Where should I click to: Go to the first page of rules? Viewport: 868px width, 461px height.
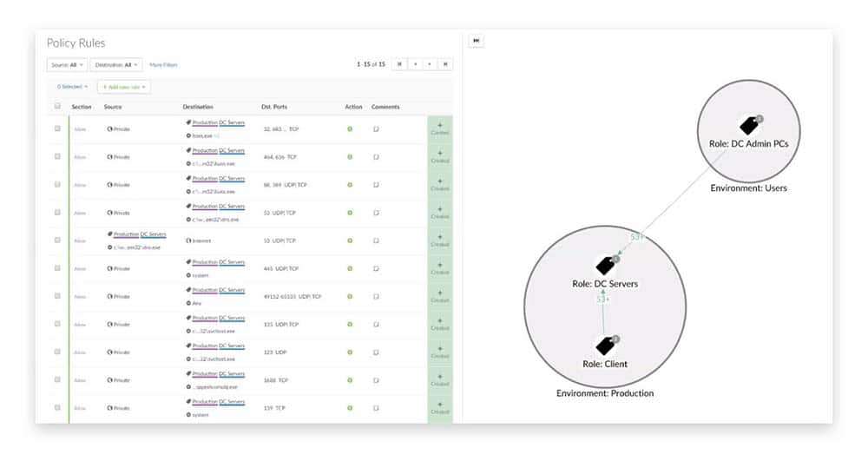pyautogui.click(x=398, y=64)
